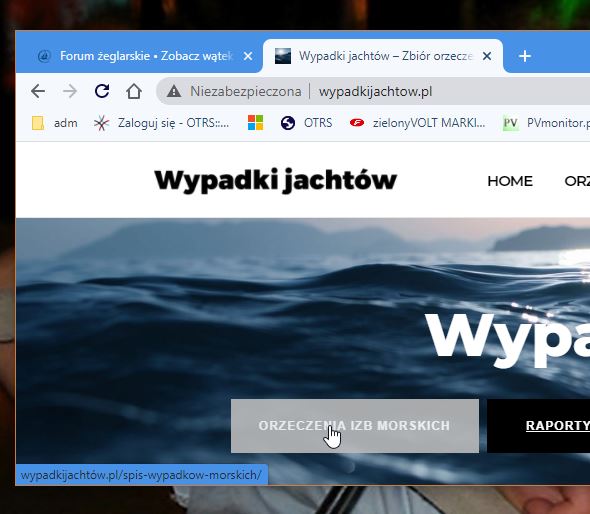Viewport: 590px width, 514px height.
Task: Open the HOME menu item
Action: (510, 181)
